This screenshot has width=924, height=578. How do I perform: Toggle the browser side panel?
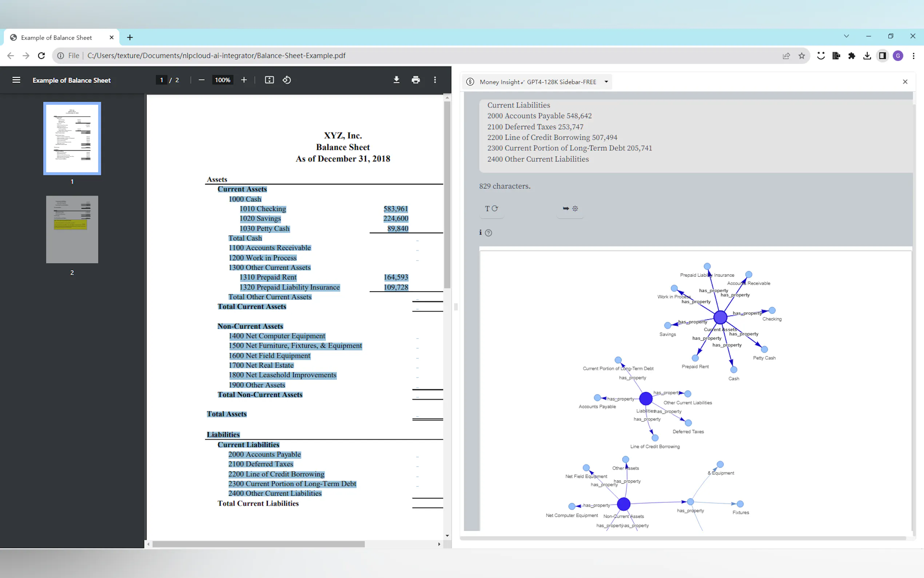[x=883, y=56]
